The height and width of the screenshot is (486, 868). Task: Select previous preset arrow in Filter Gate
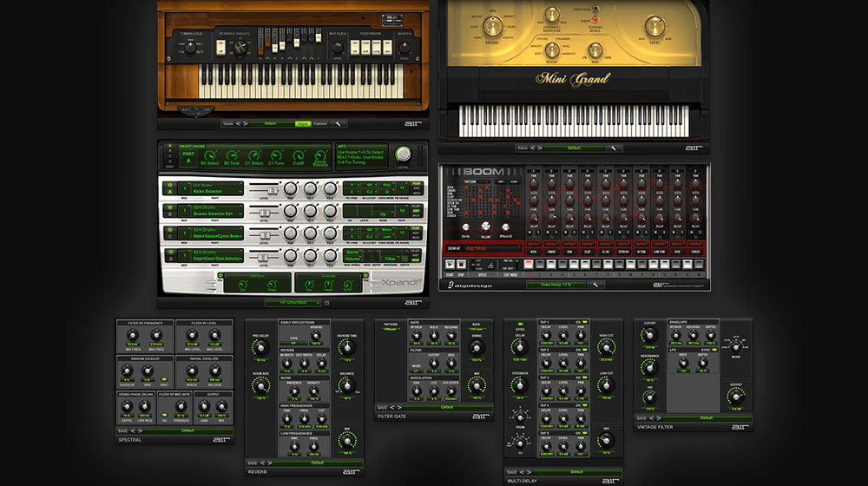tap(392, 407)
